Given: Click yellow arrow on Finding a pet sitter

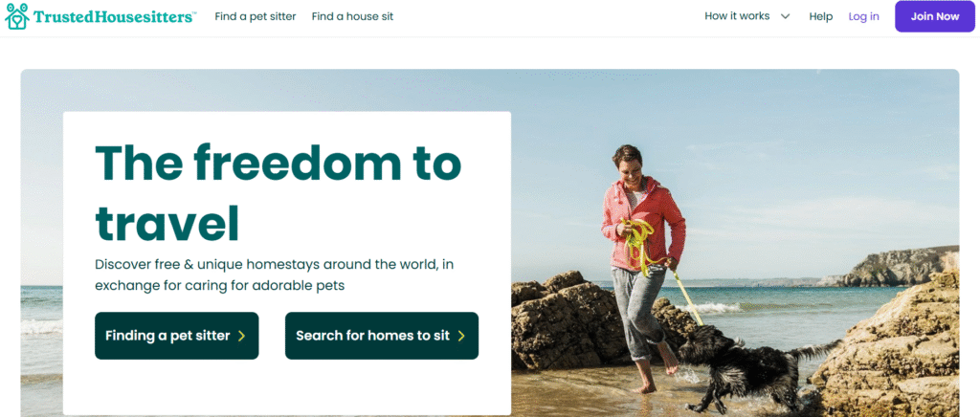Looking at the screenshot, I should pyautogui.click(x=242, y=337).
